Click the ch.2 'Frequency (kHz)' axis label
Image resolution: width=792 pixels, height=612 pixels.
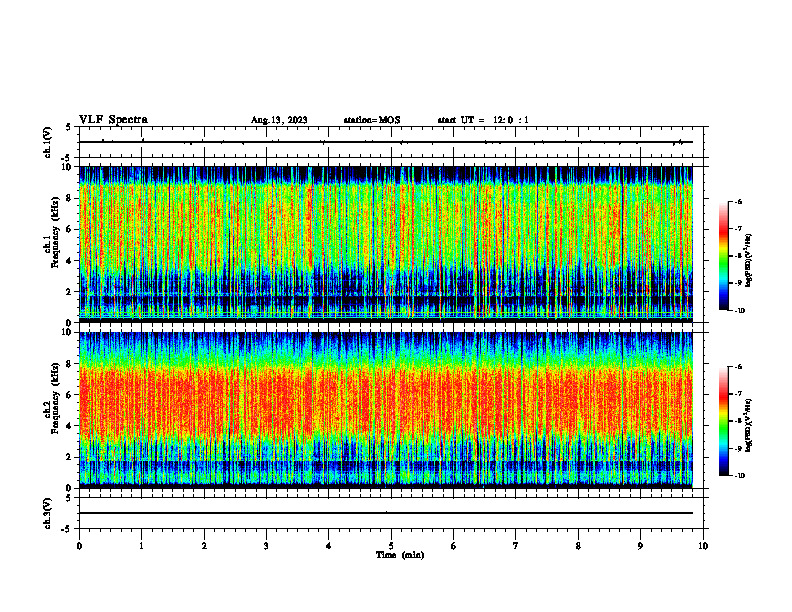pyautogui.click(x=54, y=399)
